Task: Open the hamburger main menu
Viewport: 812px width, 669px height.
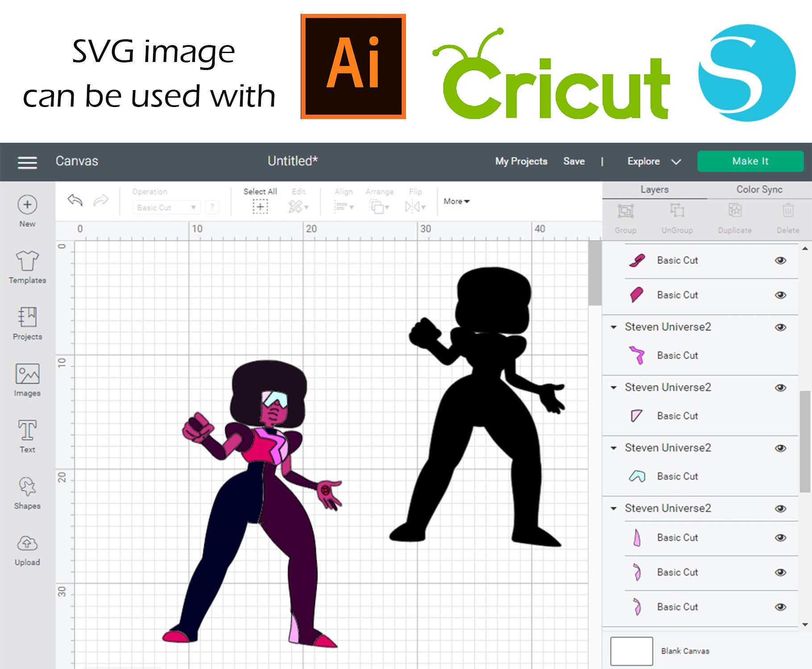Action: [x=27, y=162]
